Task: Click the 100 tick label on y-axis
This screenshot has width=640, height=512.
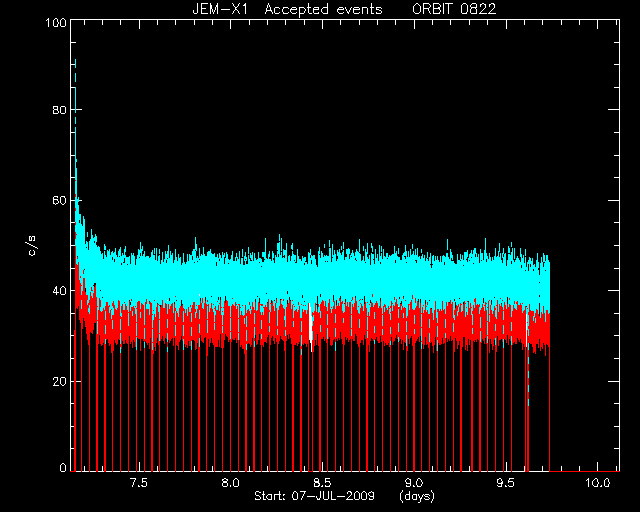Action: [56, 22]
